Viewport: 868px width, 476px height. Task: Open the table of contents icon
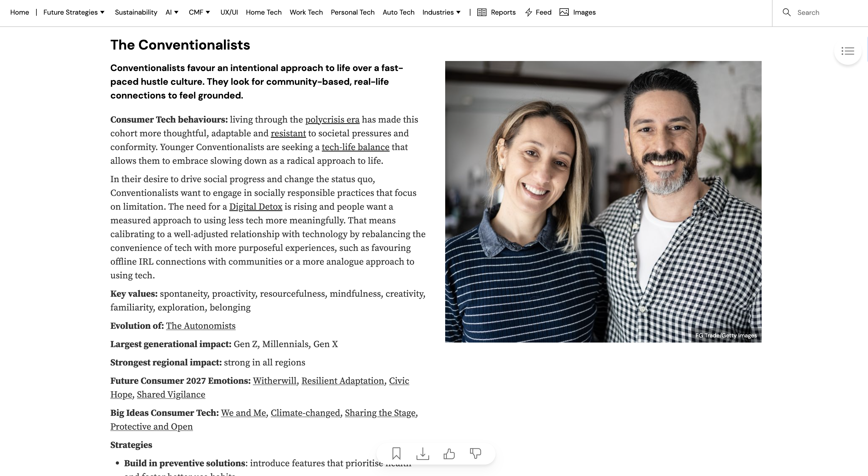pos(848,51)
